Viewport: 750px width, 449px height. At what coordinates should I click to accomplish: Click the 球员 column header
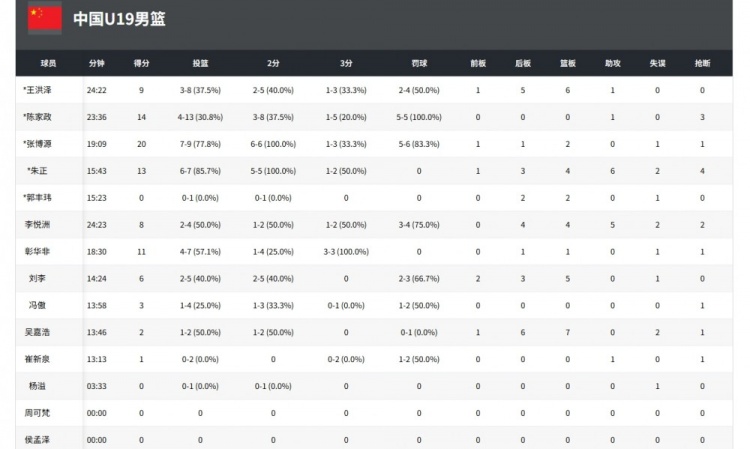click(x=48, y=63)
